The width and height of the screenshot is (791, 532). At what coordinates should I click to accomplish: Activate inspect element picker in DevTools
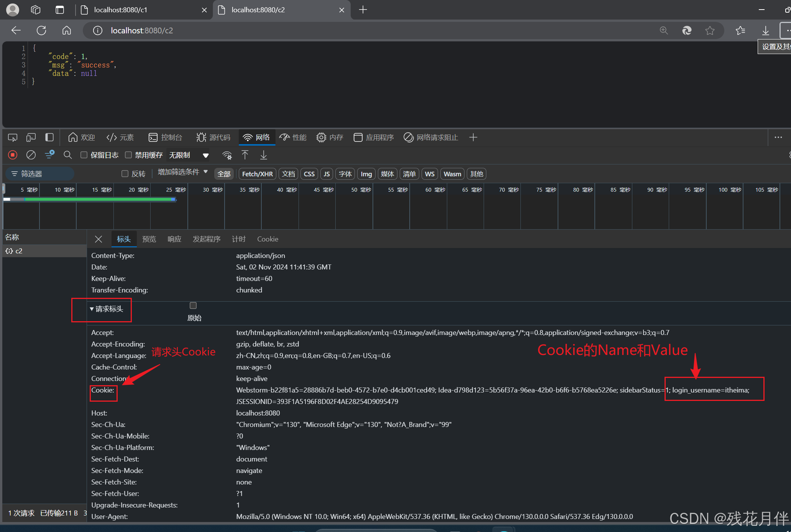(x=13, y=137)
